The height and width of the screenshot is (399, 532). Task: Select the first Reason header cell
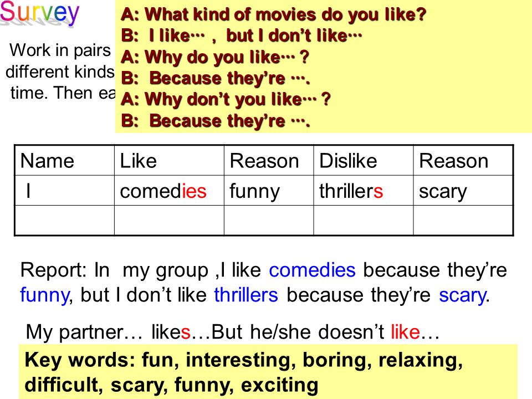(269, 161)
